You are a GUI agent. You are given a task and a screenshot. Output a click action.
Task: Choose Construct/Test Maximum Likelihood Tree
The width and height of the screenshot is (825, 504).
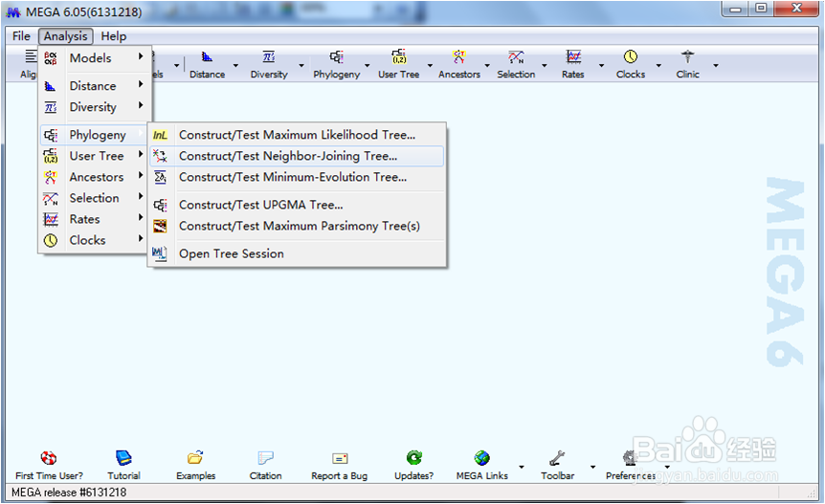coord(297,135)
